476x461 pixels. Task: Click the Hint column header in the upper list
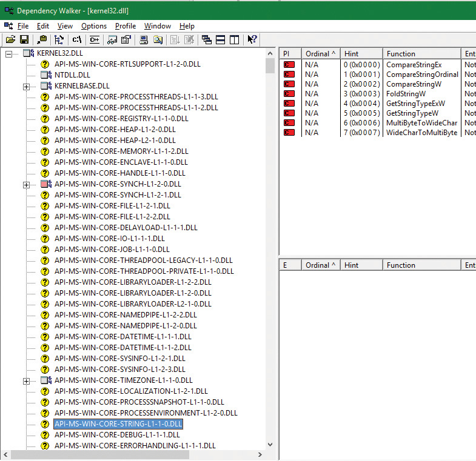point(361,53)
